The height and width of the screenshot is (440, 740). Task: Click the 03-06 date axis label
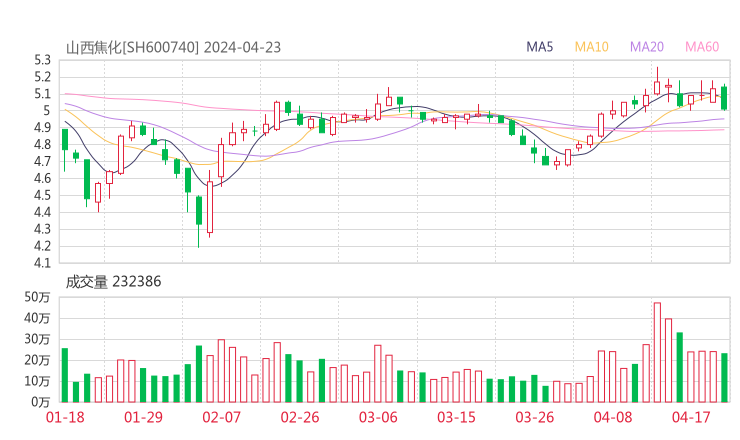tap(378, 417)
